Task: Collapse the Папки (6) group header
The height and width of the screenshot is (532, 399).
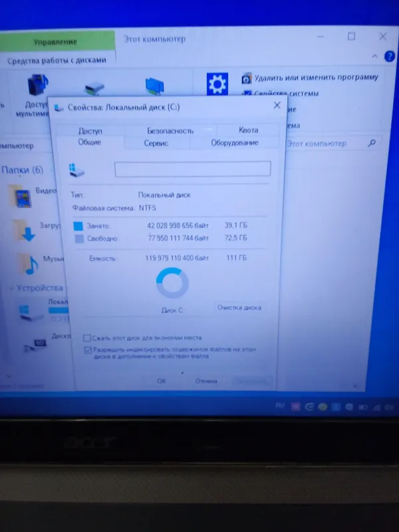Action: [23, 170]
